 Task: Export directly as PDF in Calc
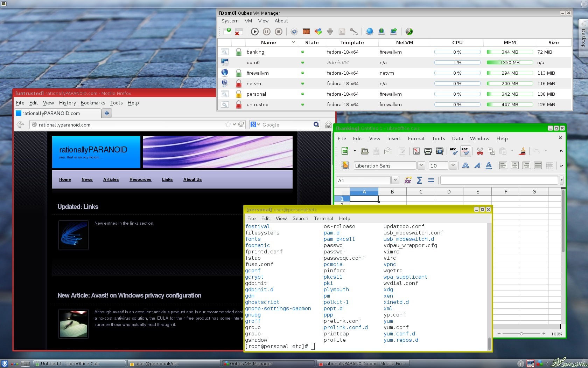(x=416, y=151)
